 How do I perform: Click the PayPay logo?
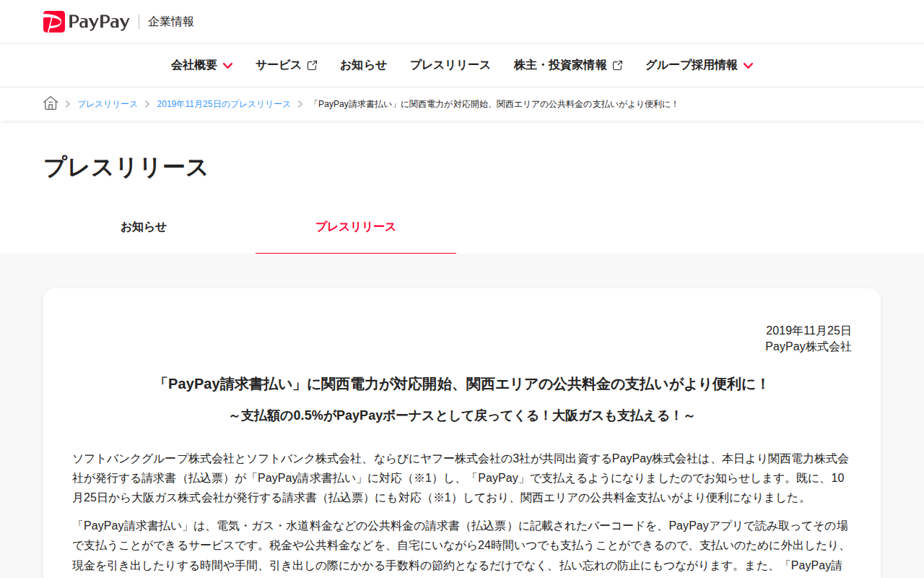pyautogui.click(x=86, y=22)
